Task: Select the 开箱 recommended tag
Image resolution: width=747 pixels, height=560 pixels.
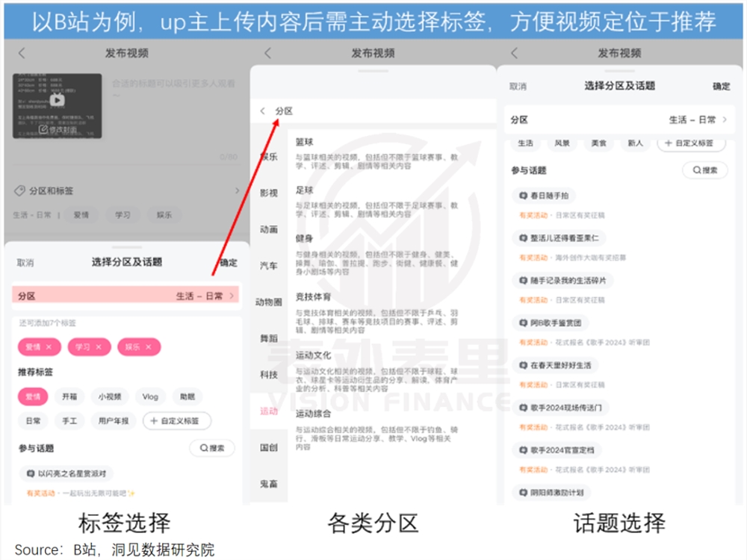Action: click(69, 396)
